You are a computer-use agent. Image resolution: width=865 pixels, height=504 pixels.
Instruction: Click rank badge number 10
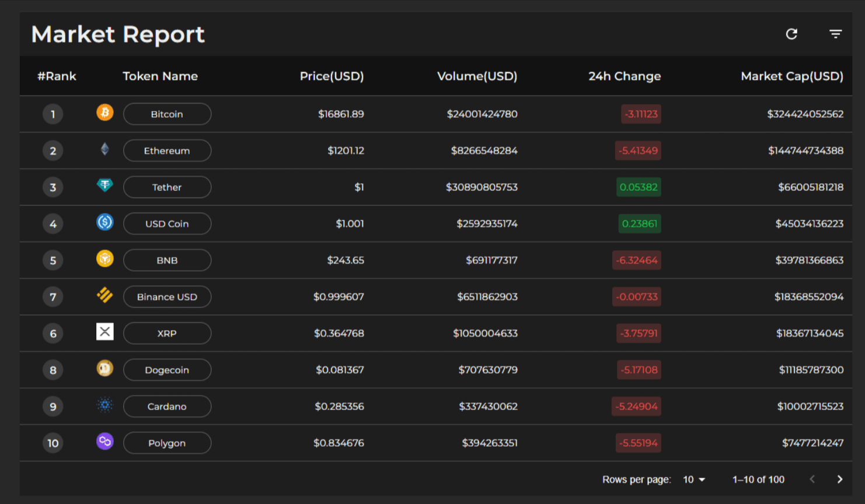click(x=53, y=443)
